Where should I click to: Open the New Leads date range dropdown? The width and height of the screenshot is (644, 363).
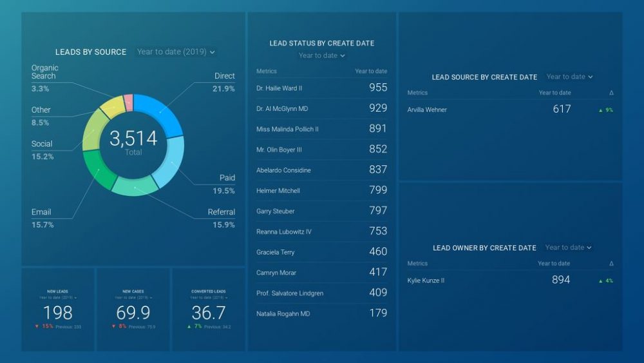point(58,298)
